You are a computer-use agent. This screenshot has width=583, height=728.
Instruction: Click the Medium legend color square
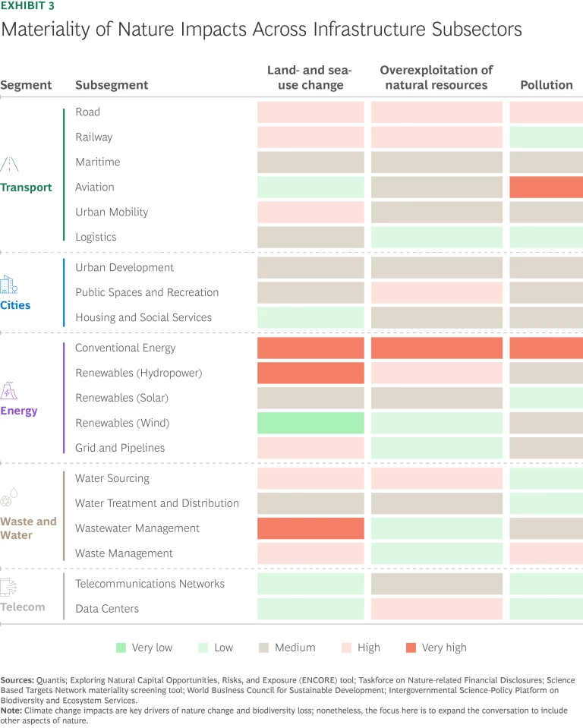(x=263, y=648)
